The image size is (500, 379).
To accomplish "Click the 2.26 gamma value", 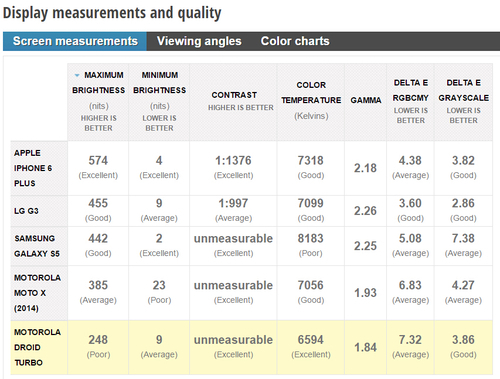I will (x=365, y=211).
